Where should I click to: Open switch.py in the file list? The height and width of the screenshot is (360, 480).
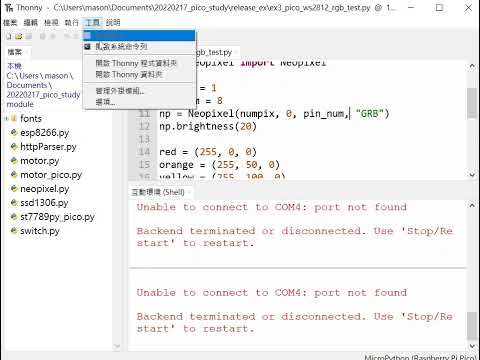(x=40, y=231)
